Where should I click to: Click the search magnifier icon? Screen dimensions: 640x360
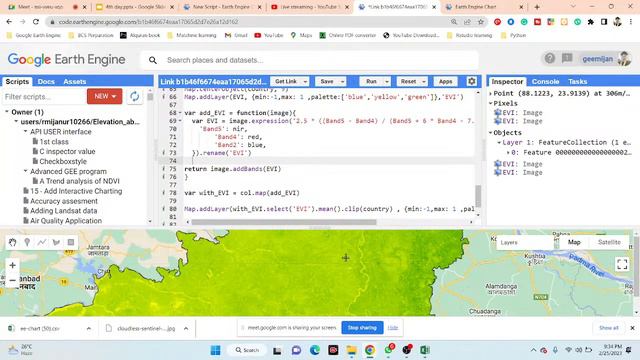pos(153,60)
